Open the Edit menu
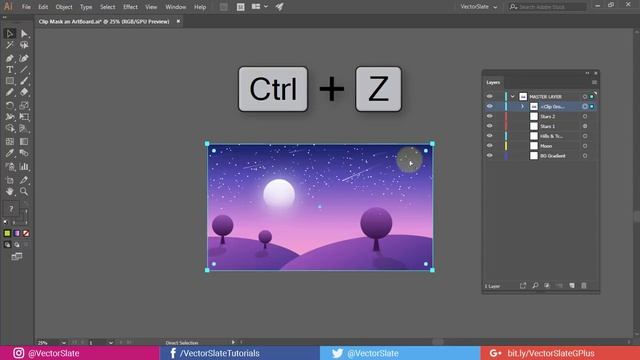This screenshot has width=640, height=360. tap(43, 7)
